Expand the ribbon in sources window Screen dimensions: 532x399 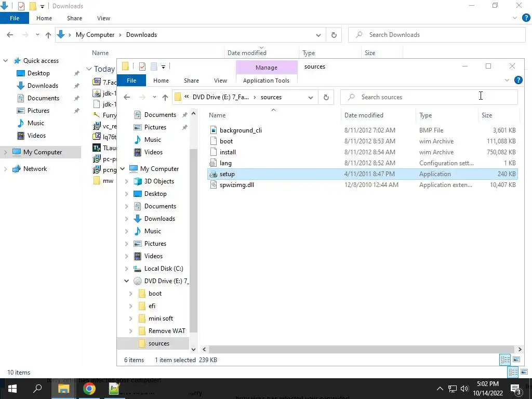point(507,81)
